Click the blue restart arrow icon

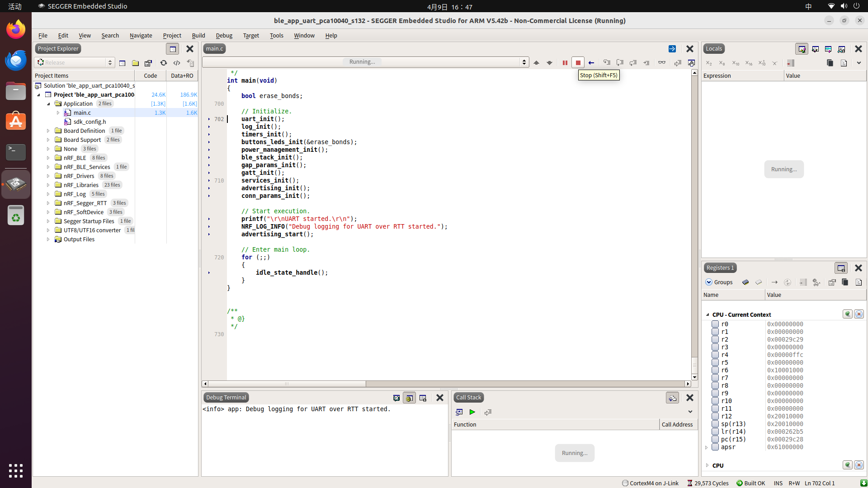click(x=591, y=63)
